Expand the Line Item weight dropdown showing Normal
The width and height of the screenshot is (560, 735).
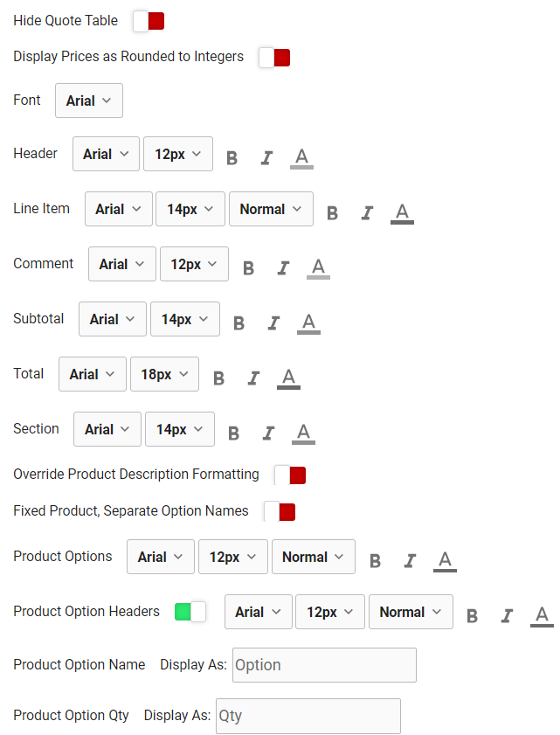pos(272,209)
